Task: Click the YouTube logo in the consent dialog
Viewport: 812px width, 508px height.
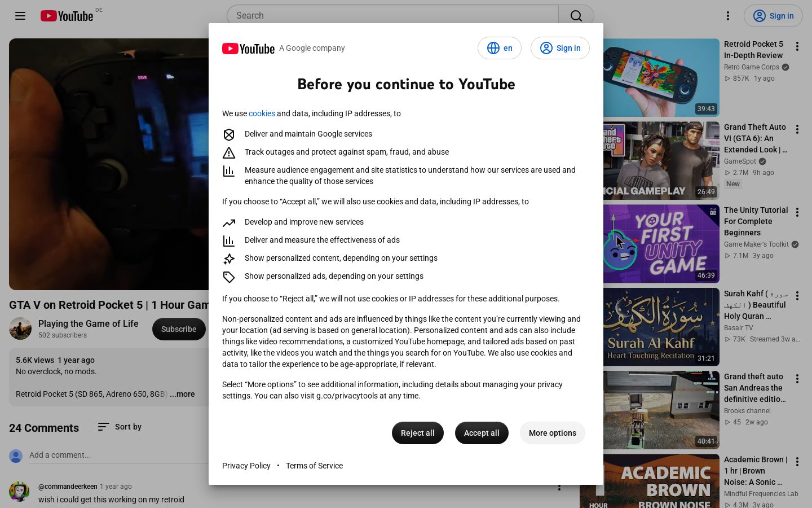Action: pyautogui.click(x=248, y=49)
